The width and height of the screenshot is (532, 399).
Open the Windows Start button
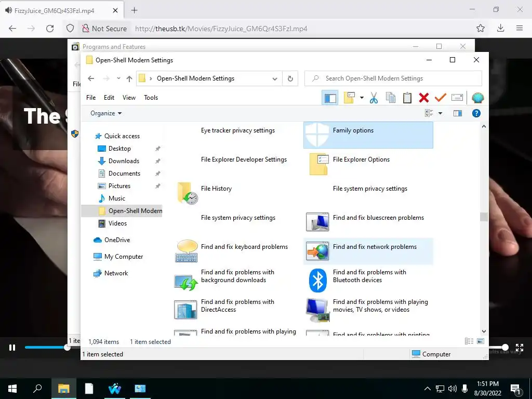[x=12, y=389]
